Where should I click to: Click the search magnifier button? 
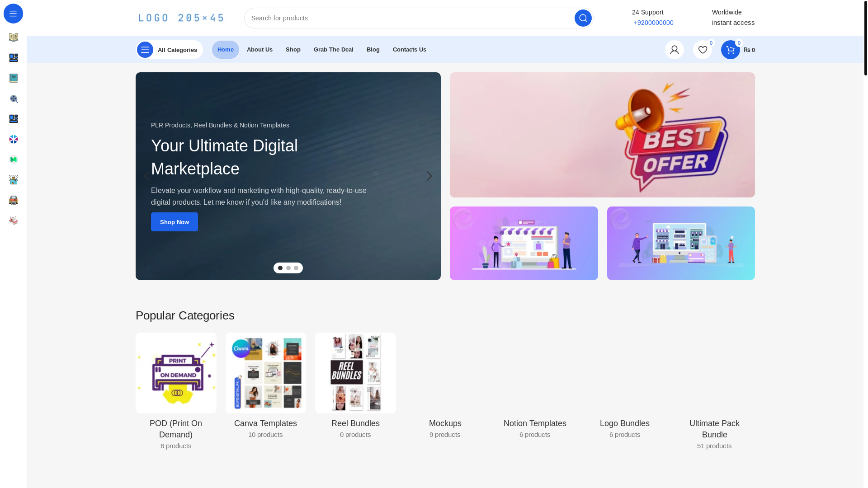(583, 18)
